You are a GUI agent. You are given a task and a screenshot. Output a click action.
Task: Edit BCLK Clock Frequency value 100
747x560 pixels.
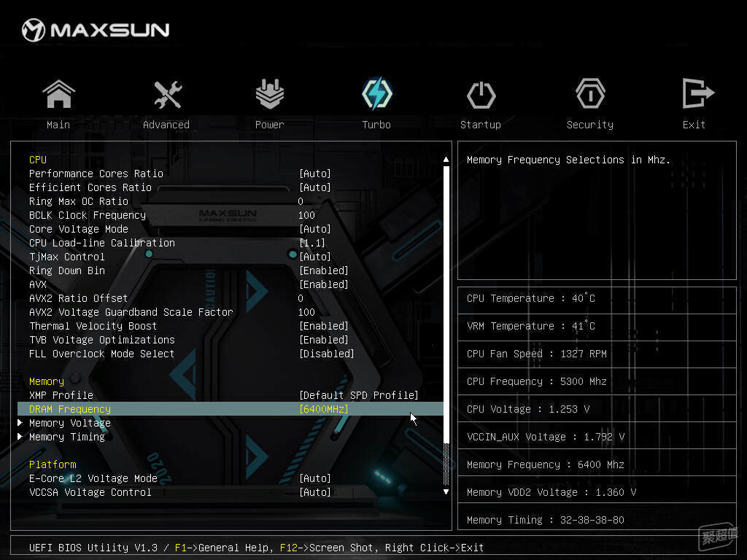pos(306,215)
